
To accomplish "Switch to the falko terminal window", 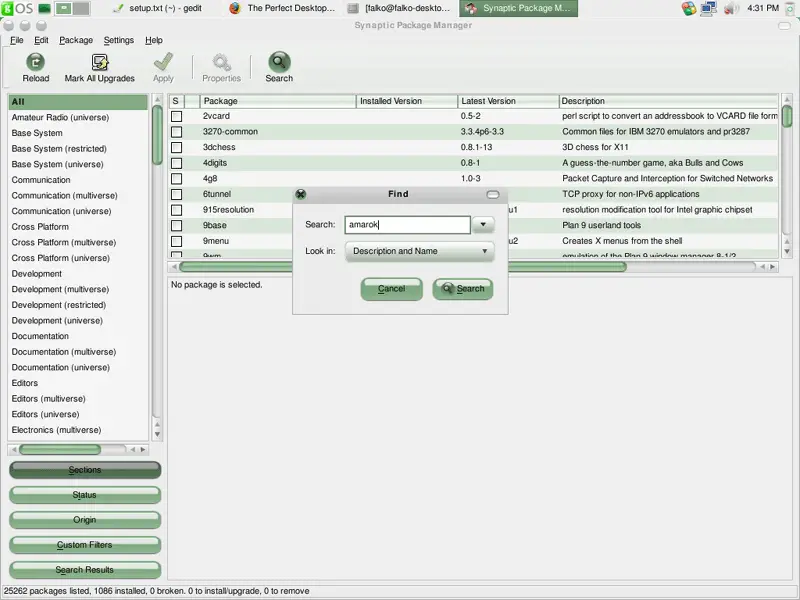I will [399, 8].
